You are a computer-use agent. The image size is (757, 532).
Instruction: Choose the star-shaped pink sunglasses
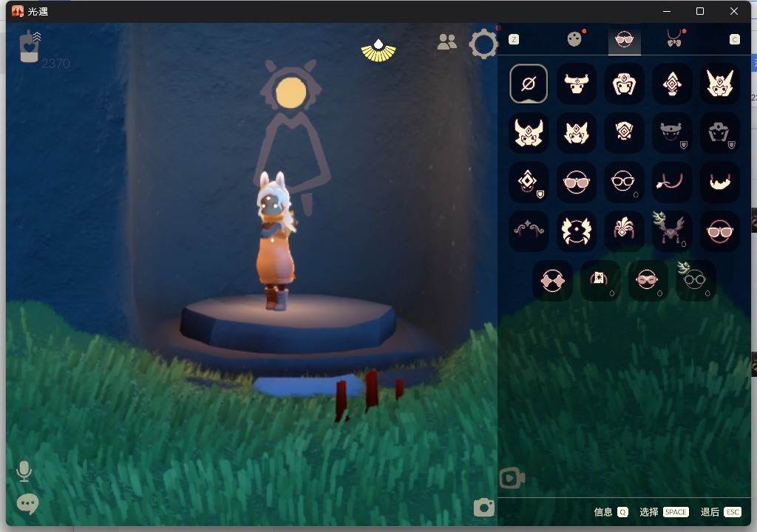coord(552,280)
